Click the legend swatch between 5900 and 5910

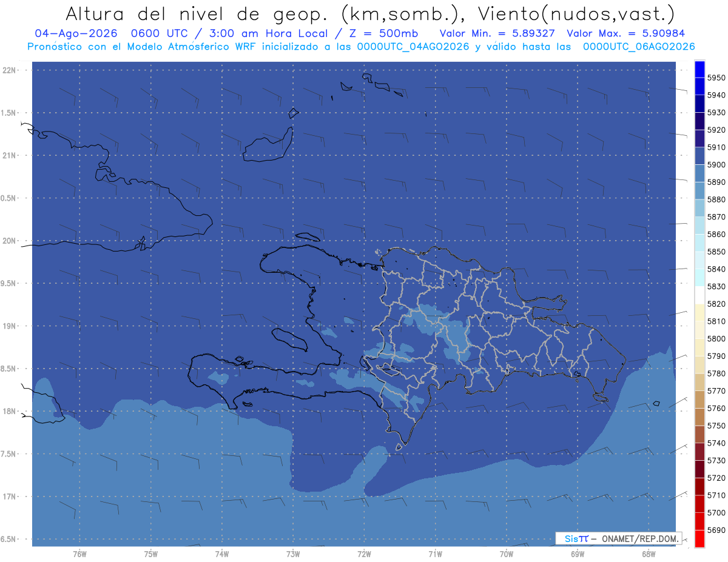pos(699,156)
